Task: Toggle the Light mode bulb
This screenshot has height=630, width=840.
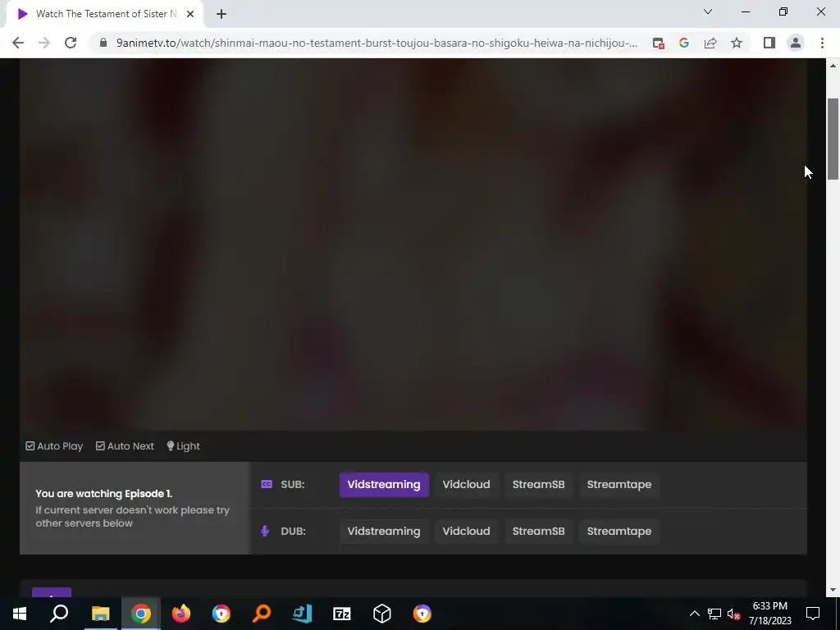Action: tap(183, 445)
